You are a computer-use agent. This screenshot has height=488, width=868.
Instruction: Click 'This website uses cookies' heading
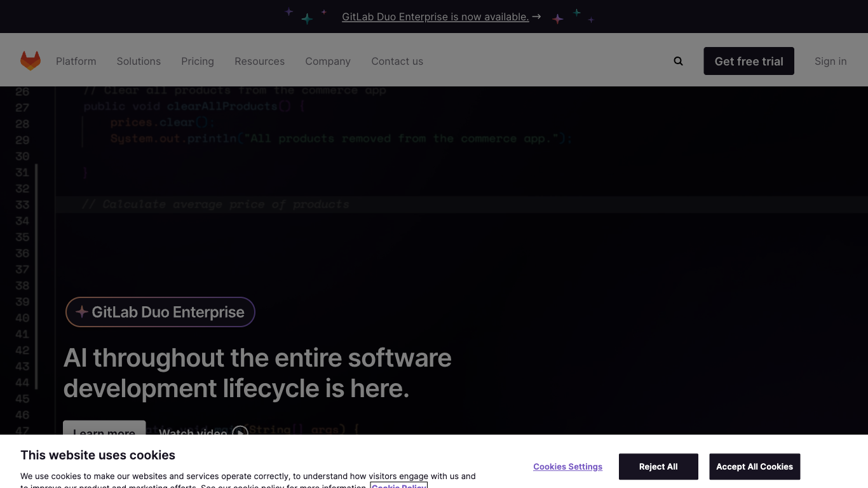point(98,455)
